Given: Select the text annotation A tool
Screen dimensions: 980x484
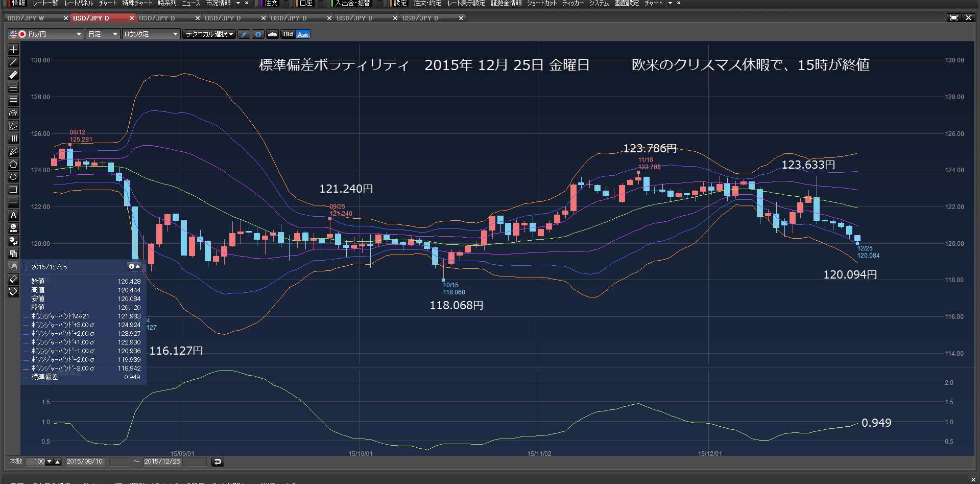Looking at the screenshot, I should pos(13,215).
